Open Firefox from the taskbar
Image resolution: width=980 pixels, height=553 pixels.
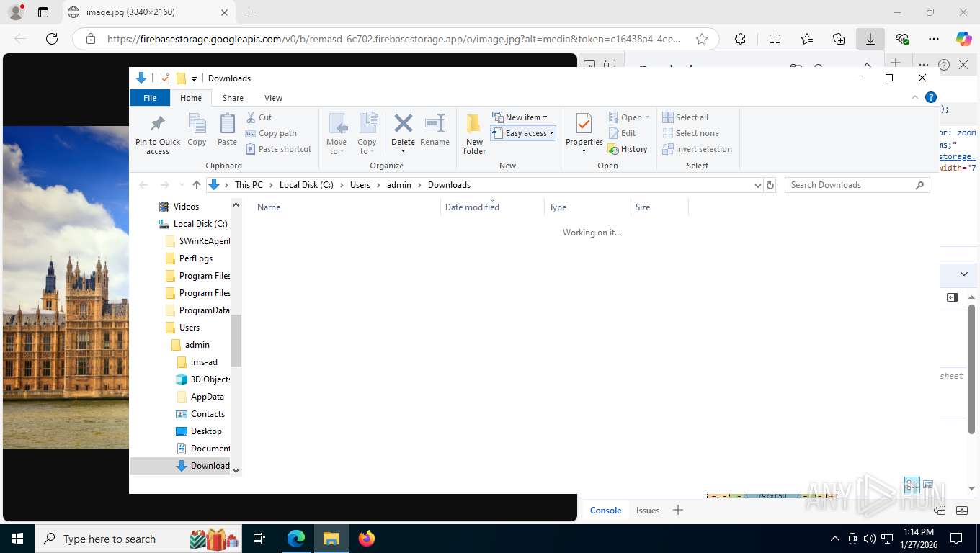(x=367, y=539)
